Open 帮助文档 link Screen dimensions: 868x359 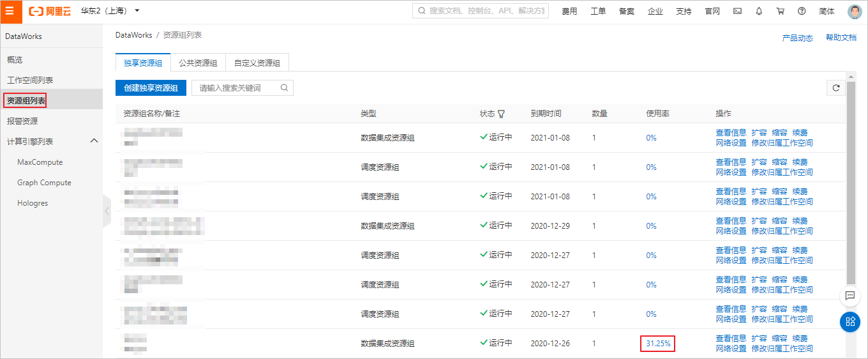(x=841, y=38)
